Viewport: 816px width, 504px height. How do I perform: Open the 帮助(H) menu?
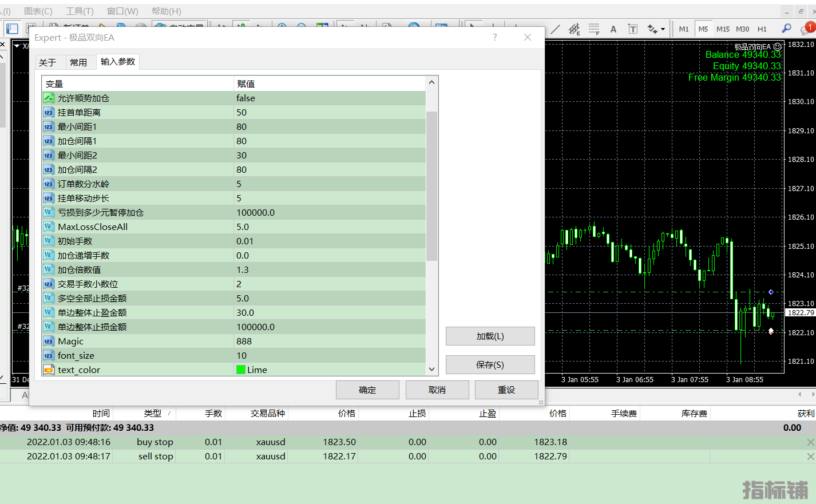167,11
